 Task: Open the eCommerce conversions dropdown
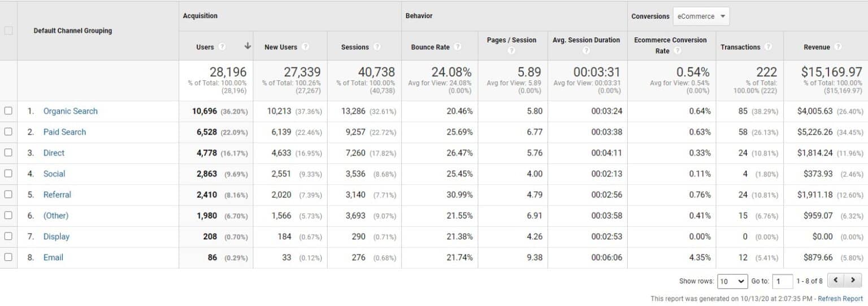pos(701,16)
